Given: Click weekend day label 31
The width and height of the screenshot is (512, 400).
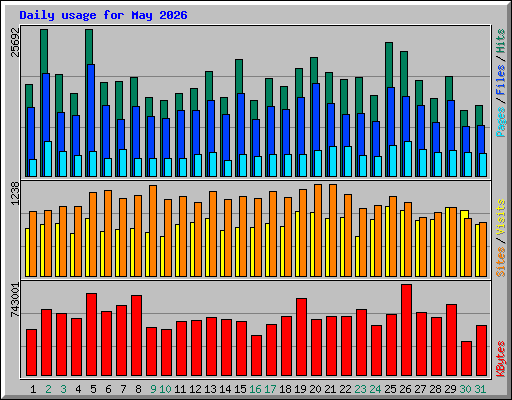Looking at the screenshot, I should pyautogui.click(x=480, y=389).
